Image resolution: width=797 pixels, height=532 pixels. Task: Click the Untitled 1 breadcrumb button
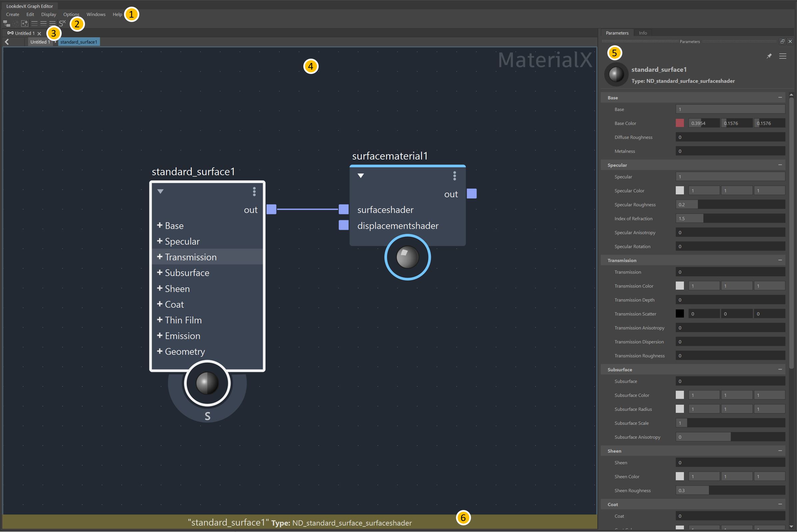(x=40, y=42)
